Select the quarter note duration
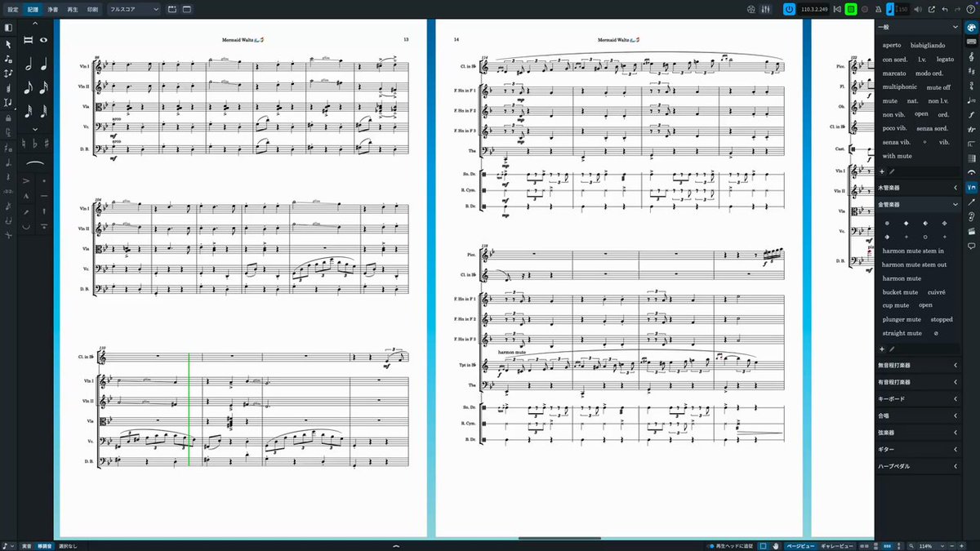Image resolution: width=980 pixels, height=551 pixels. [x=43, y=64]
